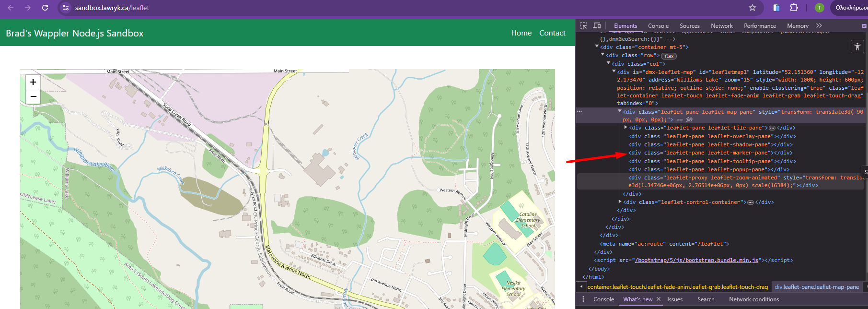Zoom out on the Leaflet map

tap(33, 96)
